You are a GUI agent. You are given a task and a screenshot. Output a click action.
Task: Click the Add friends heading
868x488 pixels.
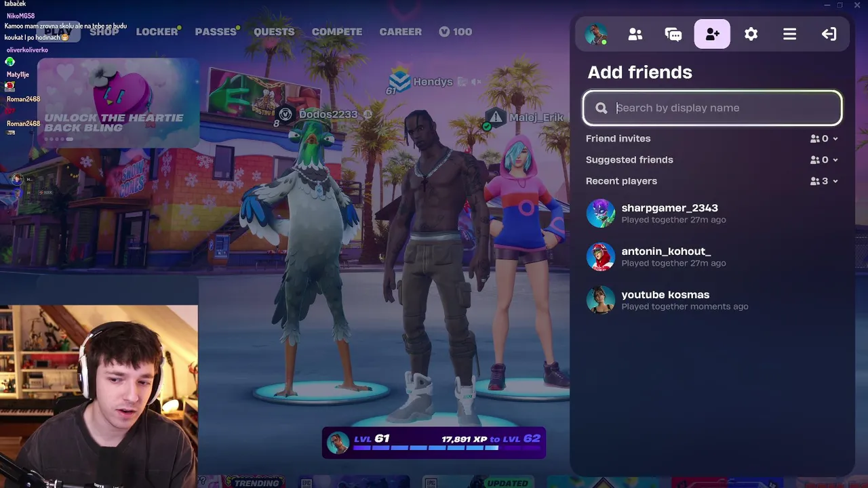[x=639, y=73]
